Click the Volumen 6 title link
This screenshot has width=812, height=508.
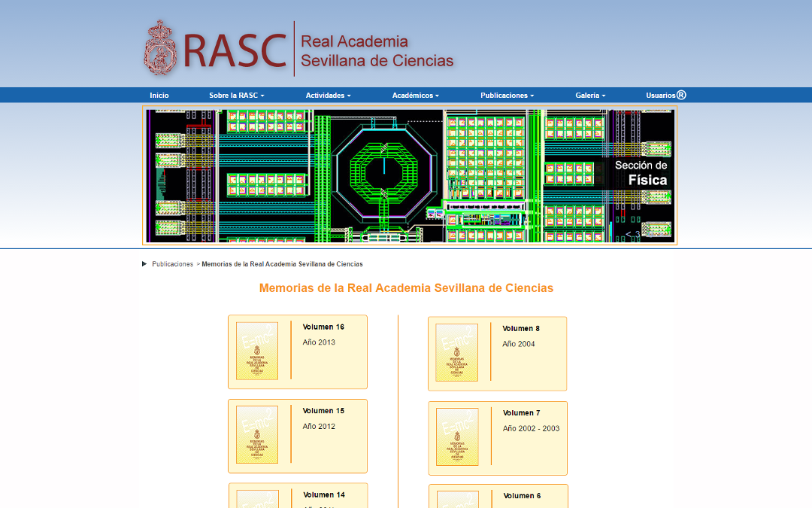(x=522, y=495)
